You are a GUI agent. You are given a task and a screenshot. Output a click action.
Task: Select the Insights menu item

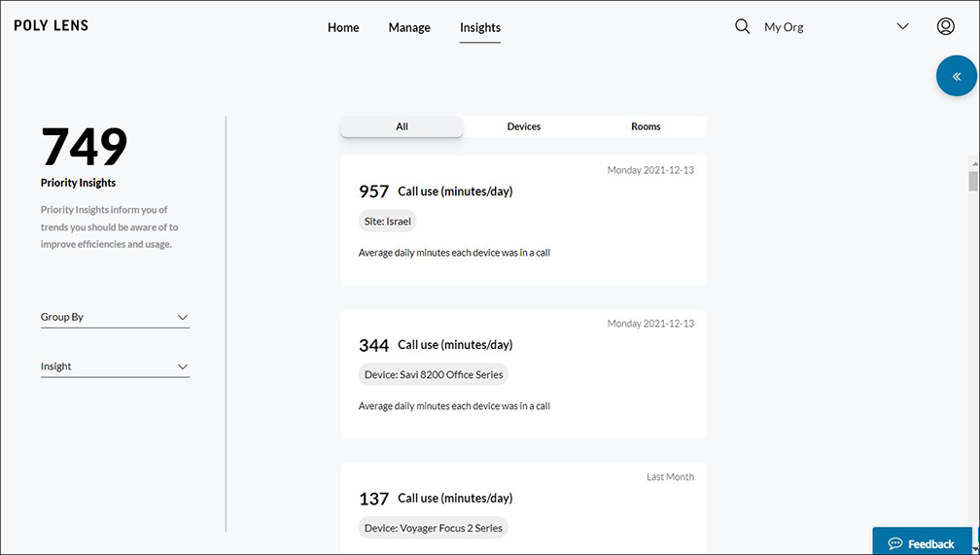(x=480, y=27)
